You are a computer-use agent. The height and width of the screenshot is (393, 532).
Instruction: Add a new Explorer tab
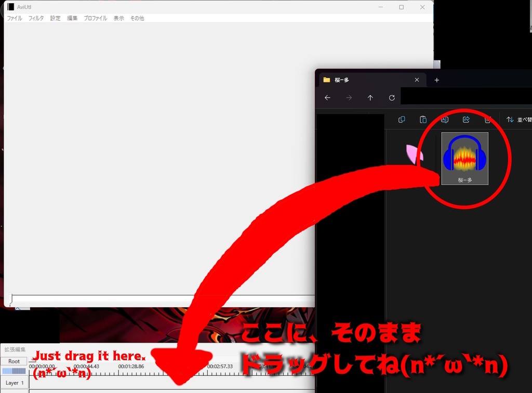click(436, 80)
